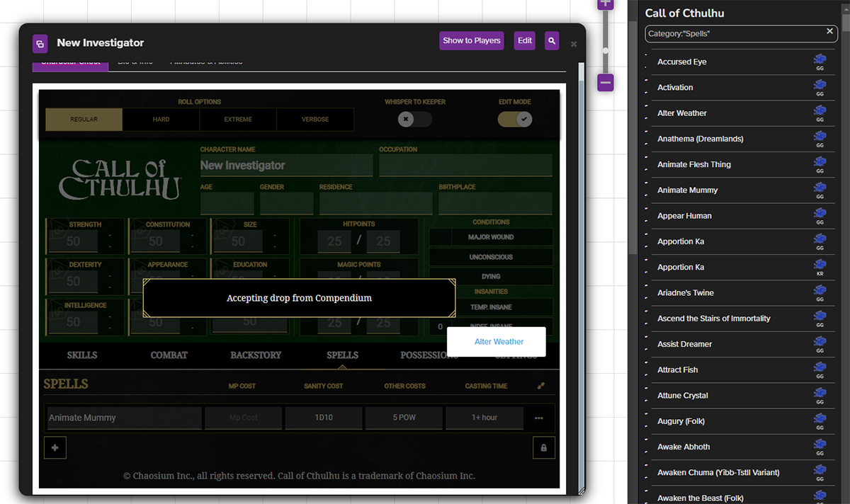Open the Backstory tab

(256, 355)
